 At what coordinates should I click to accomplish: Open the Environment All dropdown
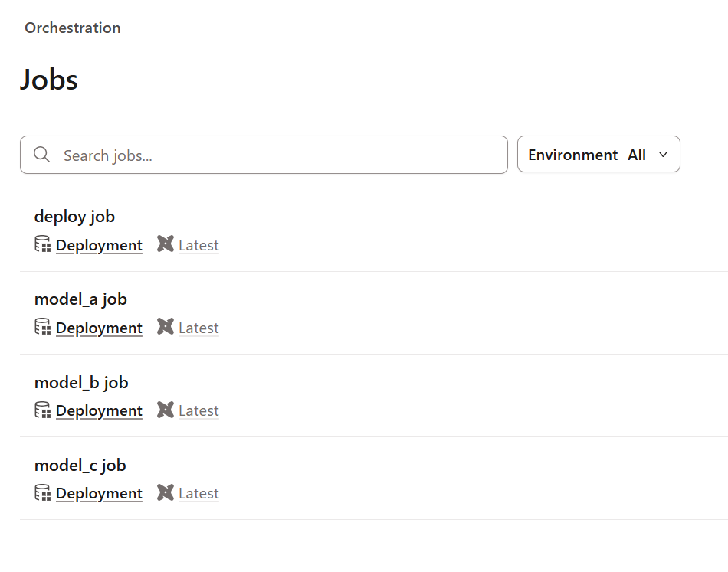point(598,155)
